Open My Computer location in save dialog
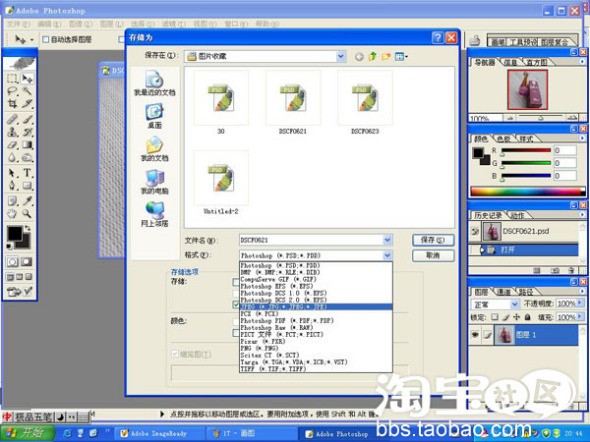 (x=154, y=182)
